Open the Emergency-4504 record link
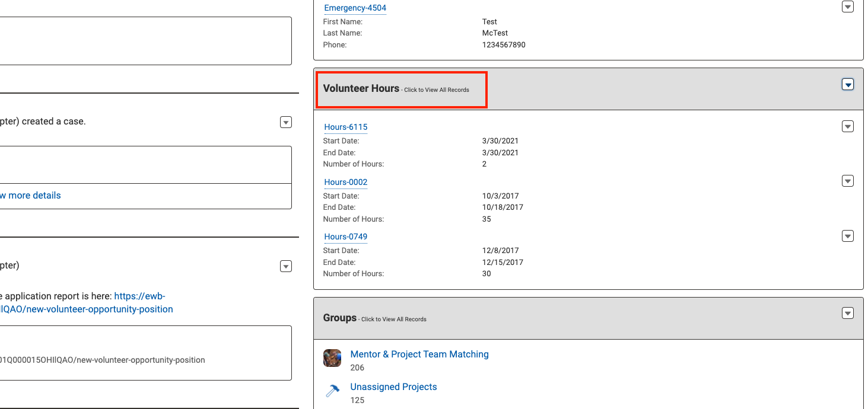 click(x=355, y=8)
